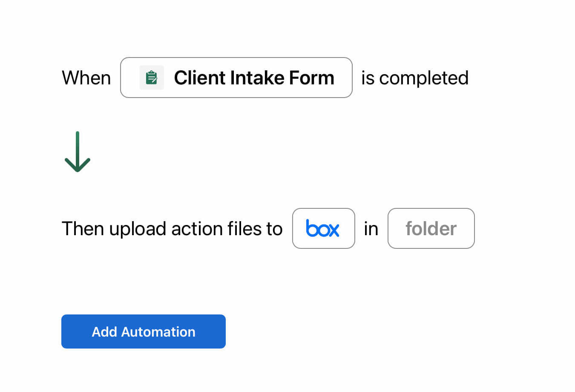Click the 'is completed' trigger text

click(x=414, y=78)
